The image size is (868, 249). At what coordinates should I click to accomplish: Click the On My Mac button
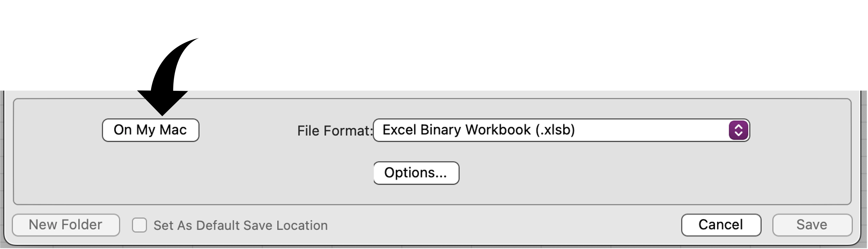point(150,130)
